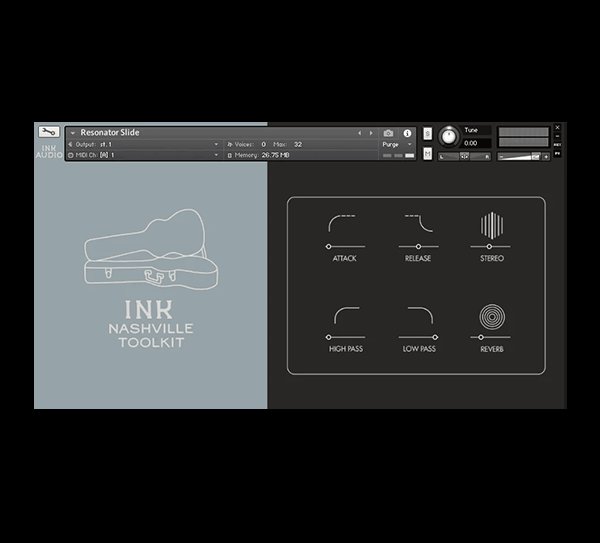Click the Reverb concentric circles icon
This screenshot has height=543, width=600.
pyautogui.click(x=491, y=318)
